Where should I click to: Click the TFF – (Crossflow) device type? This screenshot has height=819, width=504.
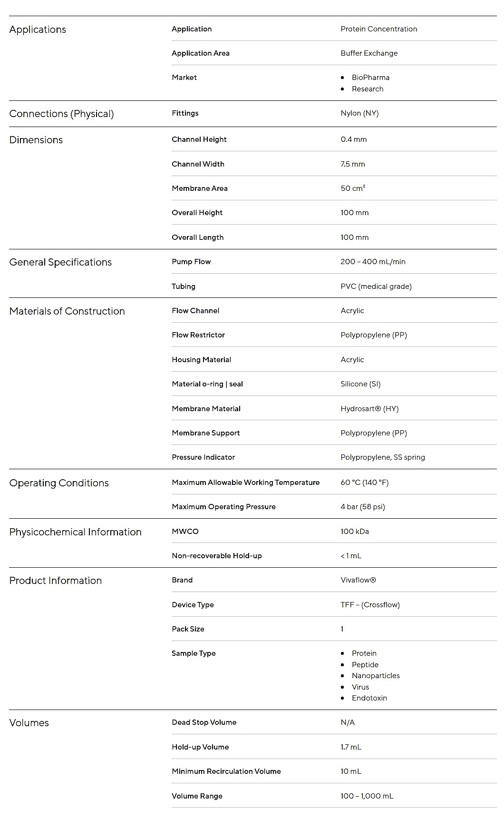click(370, 605)
